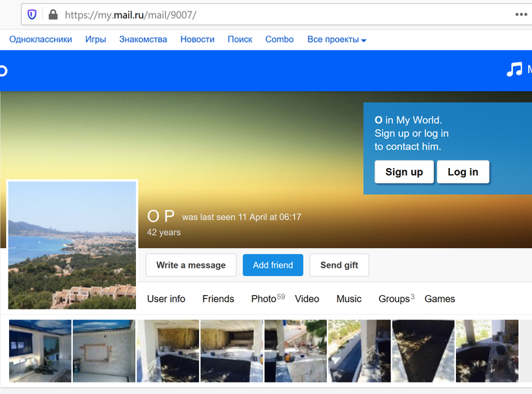This screenshot has width=532, height=394.
Task: Open the Combo link
Action: coord(280,40)
